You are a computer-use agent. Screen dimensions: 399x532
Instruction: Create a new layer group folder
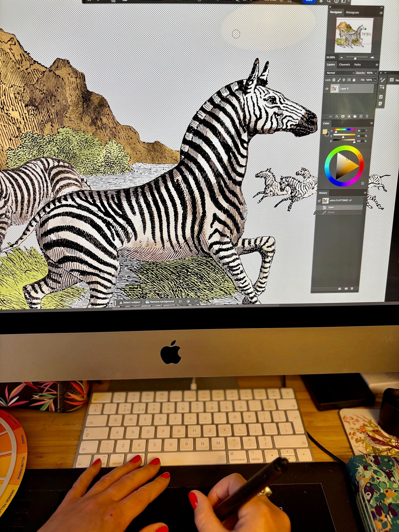coord(355,117)
